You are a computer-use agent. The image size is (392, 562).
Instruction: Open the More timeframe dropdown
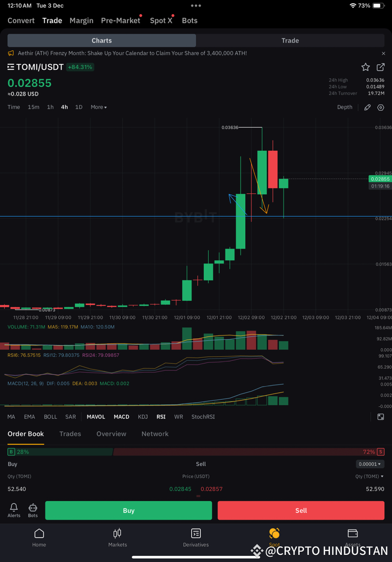[98, 107]
